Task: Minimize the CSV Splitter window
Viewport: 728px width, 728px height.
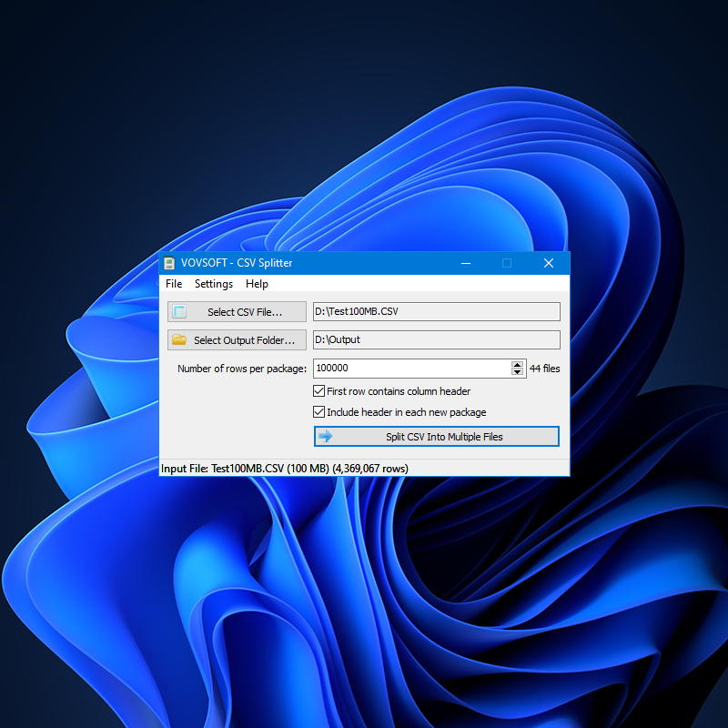Action: click(x=466, y=263)
